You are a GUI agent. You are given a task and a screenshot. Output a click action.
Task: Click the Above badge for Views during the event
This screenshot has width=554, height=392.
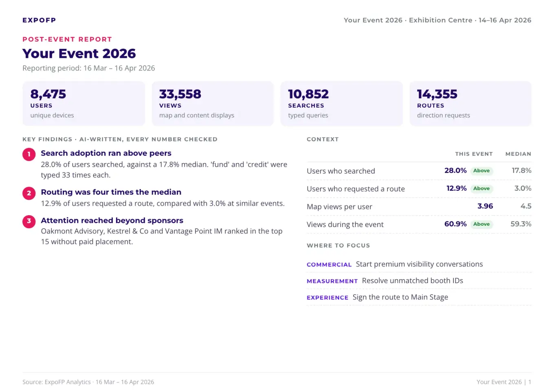pyautogui.click(x=481, y=224)
